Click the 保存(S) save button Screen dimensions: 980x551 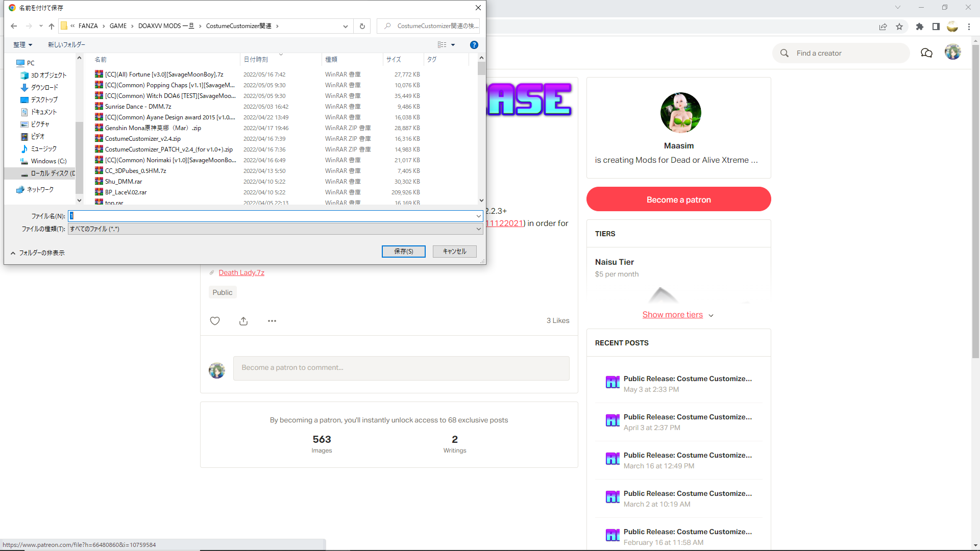coord(403,252)
